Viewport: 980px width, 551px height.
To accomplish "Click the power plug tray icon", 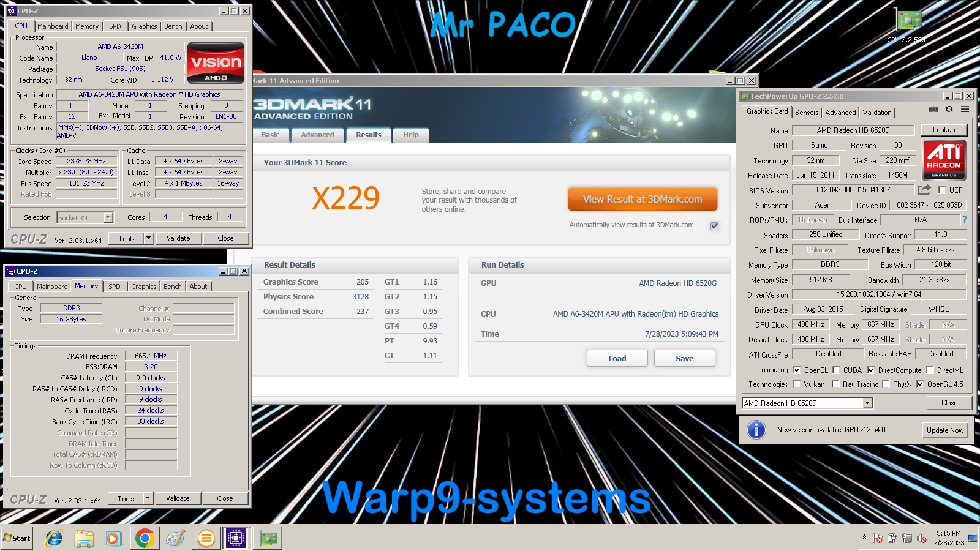I will (892, 539).
